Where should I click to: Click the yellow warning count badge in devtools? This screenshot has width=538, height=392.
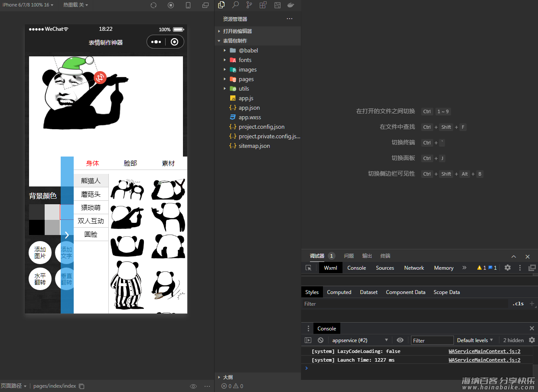pos(481,268)
